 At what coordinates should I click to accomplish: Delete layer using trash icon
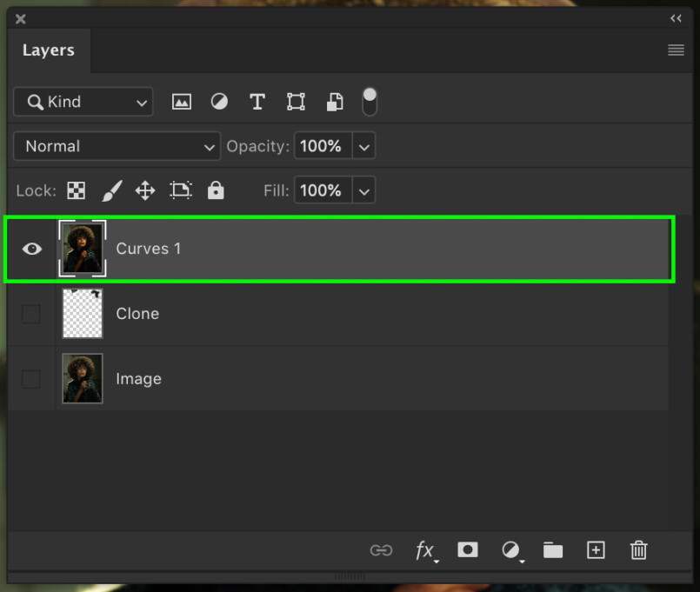pos(638,550)
